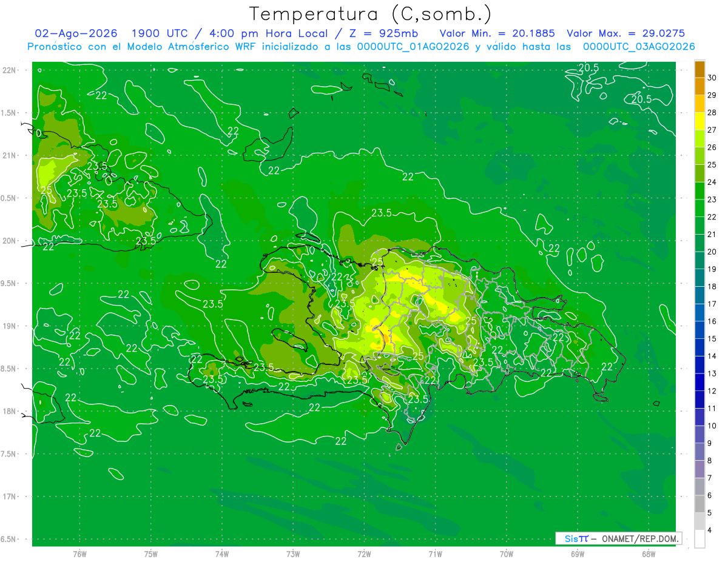Click the '24' value on the color scale
Viewport: 728px width, 562px height.
(712, 182)
